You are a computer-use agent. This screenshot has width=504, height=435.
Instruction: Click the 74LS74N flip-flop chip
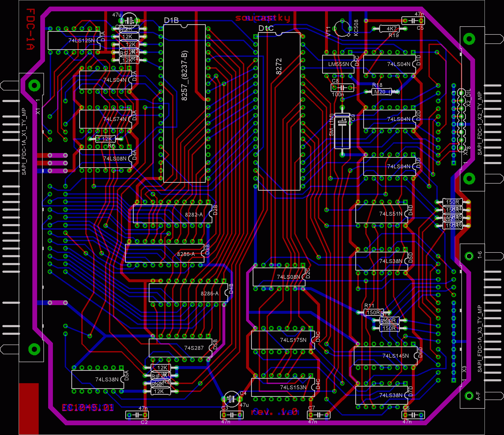point(106,119)
